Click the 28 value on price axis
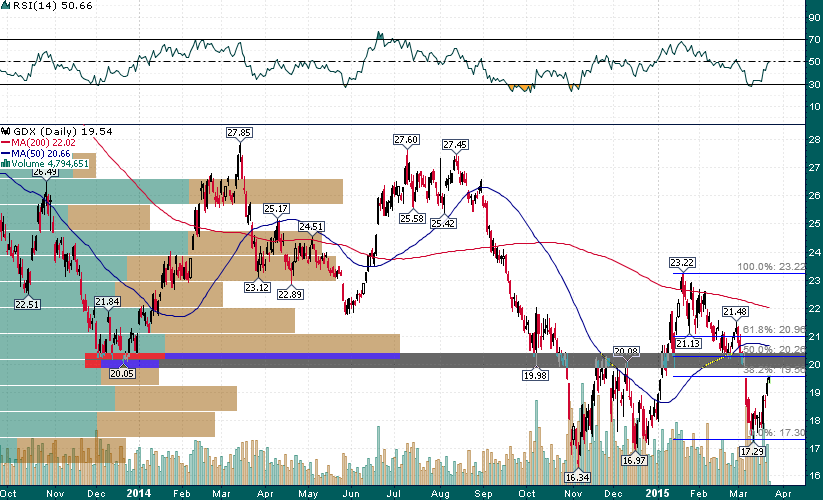The width and height of the screenshot is (823, 500). pos(815,140)
